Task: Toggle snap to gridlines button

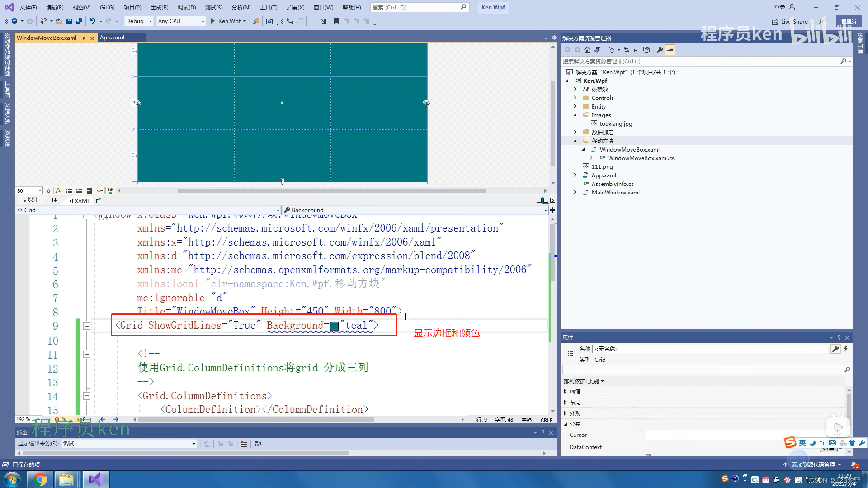Action: tap(79, 191)
